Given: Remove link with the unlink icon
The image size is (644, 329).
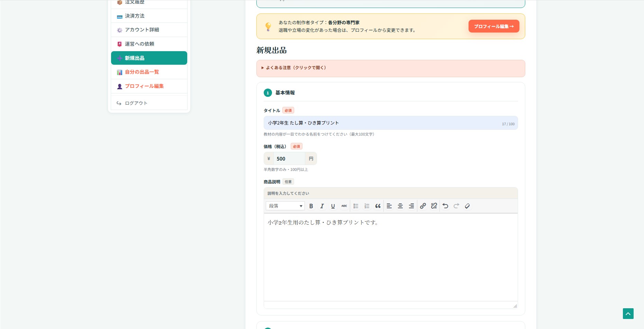Looking at the screenshot, I should click(434, 206).
